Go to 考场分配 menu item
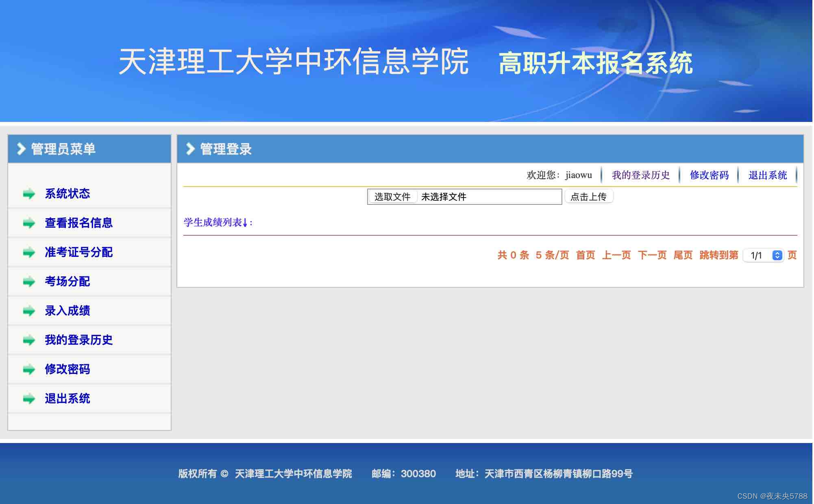Image resolution: width=814 pixels, height=504 pixels. click(x=67, y=281)
